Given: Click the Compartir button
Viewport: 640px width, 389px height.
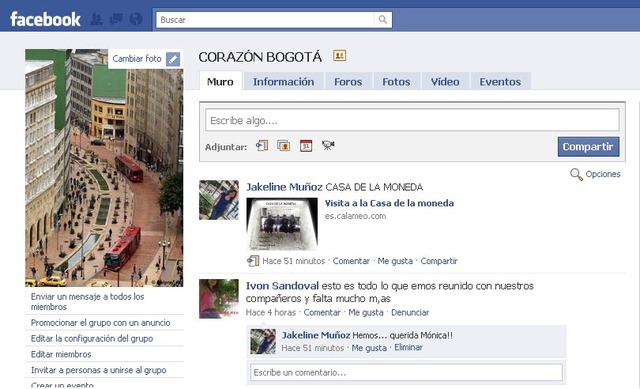Looking at the screenshot, I should coord(588,147).
